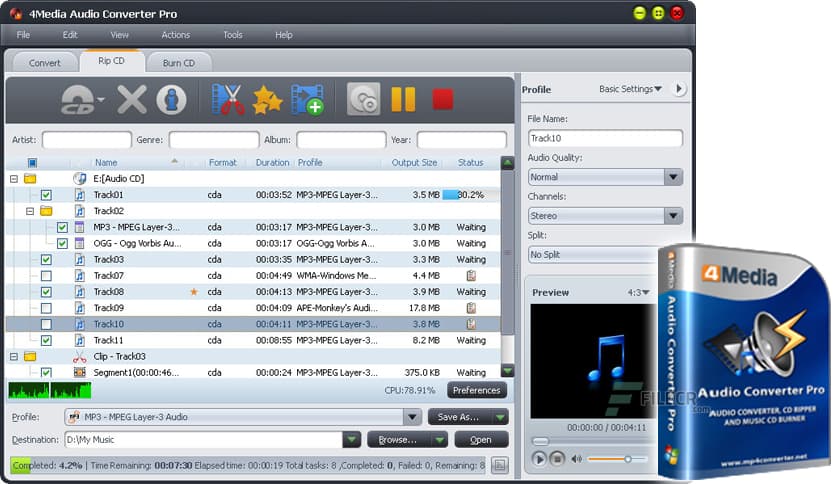Open the Actions menu
The width and height of the screenshot is (836, 484).
[175, 35]
